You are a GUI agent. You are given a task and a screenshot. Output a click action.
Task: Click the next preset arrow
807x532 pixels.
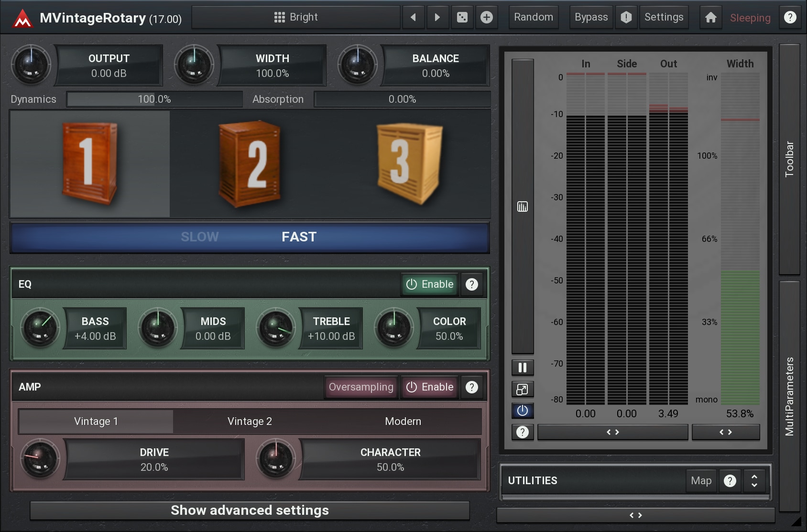(x=437, y=17)
